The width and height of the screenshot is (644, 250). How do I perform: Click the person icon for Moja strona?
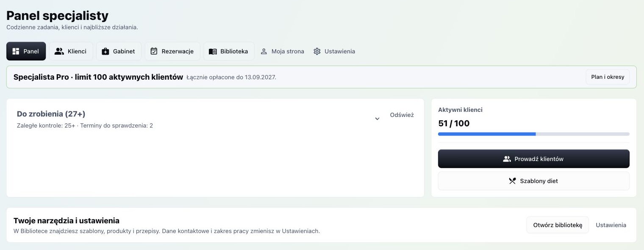[264, 51]
